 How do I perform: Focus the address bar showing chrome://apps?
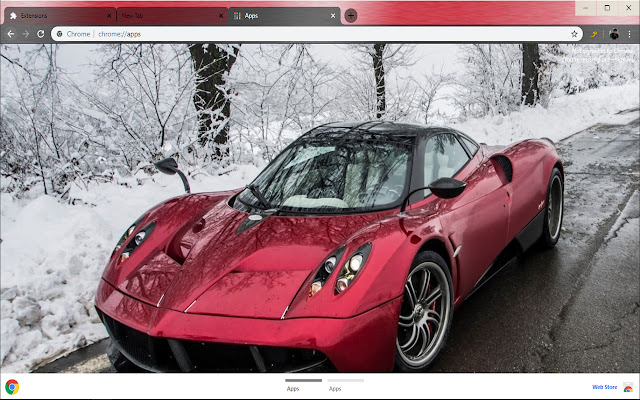click(316, 34)
